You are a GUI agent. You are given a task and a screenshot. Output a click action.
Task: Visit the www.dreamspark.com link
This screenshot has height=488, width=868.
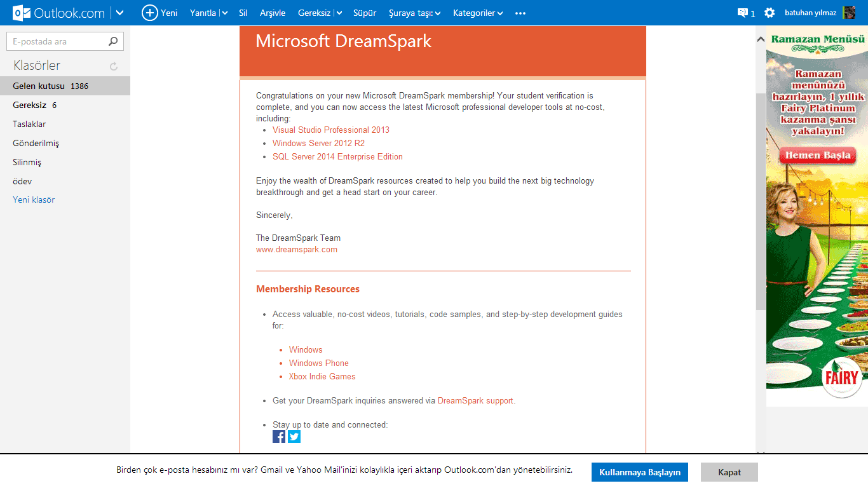[x=297, y=249]
